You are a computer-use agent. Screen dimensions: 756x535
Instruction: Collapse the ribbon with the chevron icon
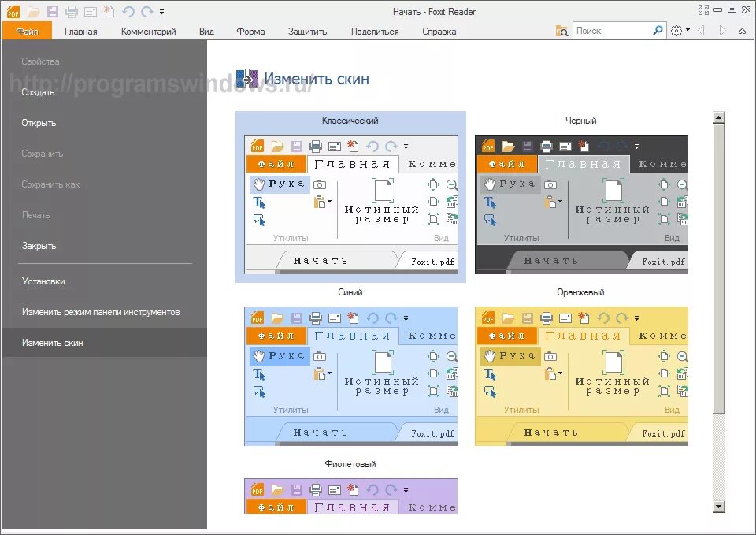742,31
